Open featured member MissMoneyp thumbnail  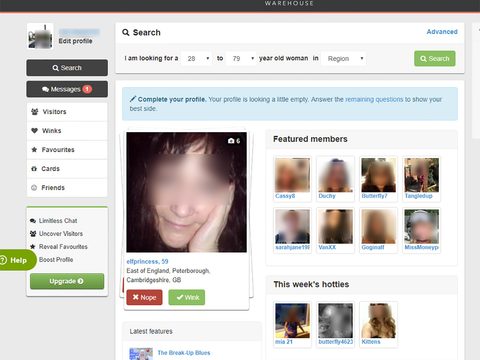(422, 226)
